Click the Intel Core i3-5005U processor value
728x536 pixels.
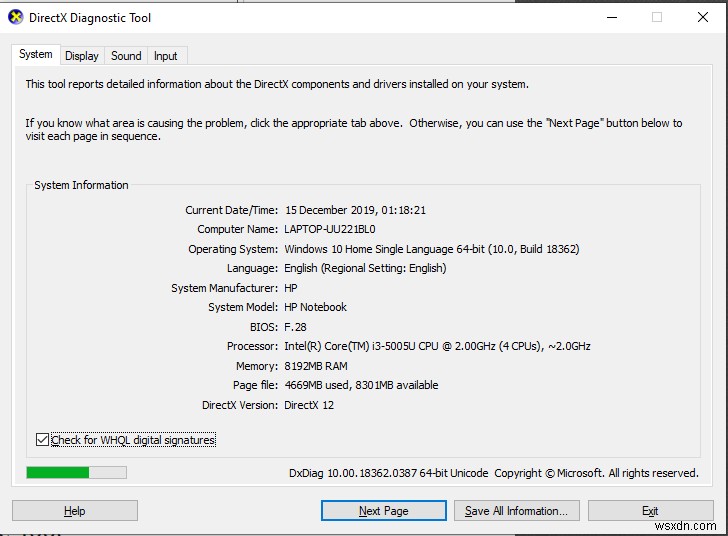click(437, 346)
